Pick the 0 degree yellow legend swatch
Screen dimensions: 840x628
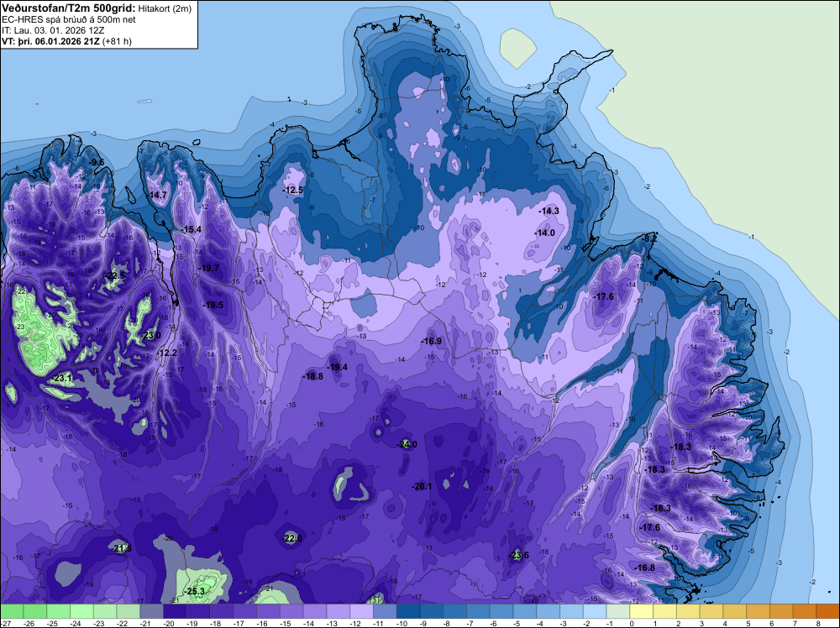(641, 611)
